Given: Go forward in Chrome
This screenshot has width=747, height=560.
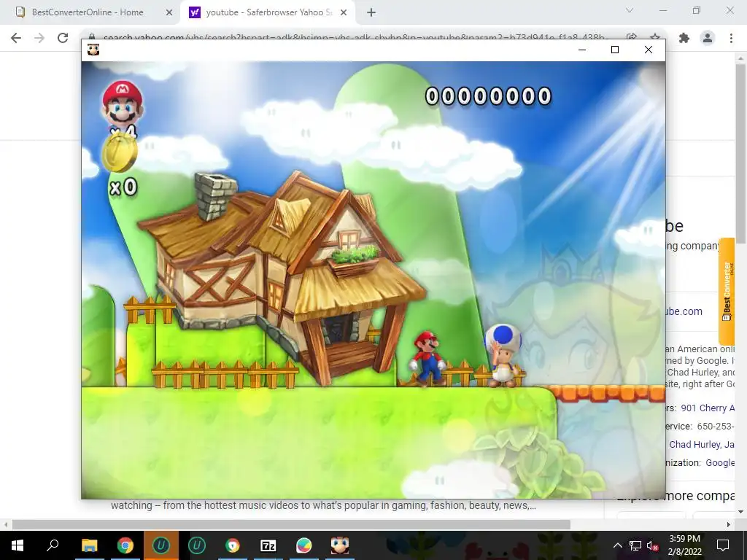Looking at the screenshot, I should tap(39, 38).
